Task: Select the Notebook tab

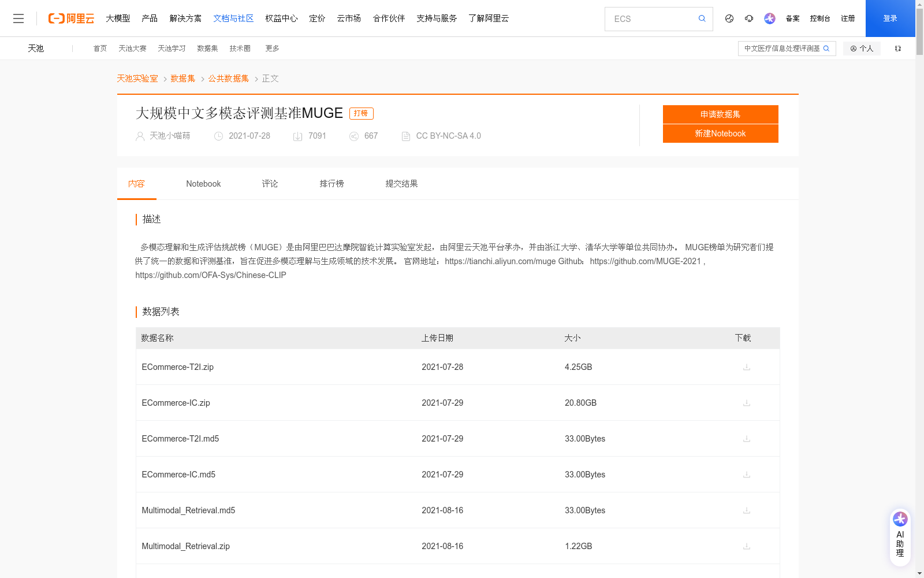Action: [203, 183]
